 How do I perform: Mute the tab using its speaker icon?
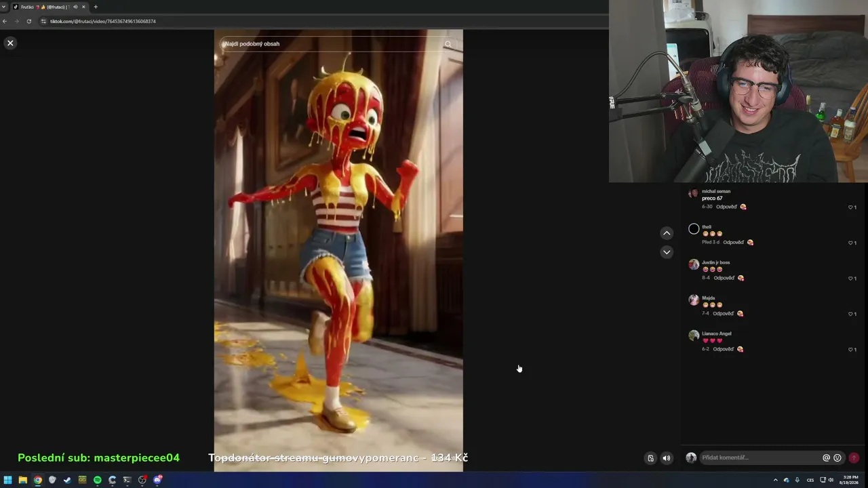(75, 7)
